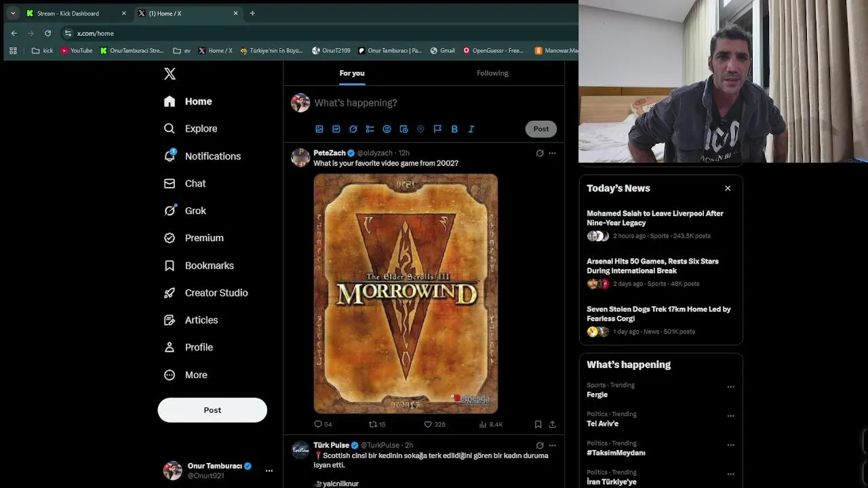Click the composer Post button
Screen dimensions: 868x488
541,129
